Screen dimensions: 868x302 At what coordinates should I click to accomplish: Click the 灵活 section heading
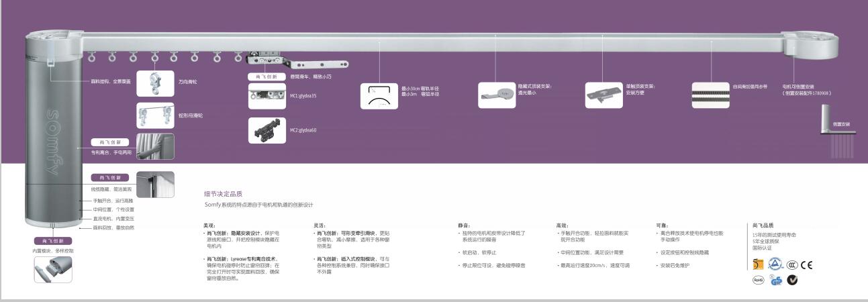click(320, 225)
